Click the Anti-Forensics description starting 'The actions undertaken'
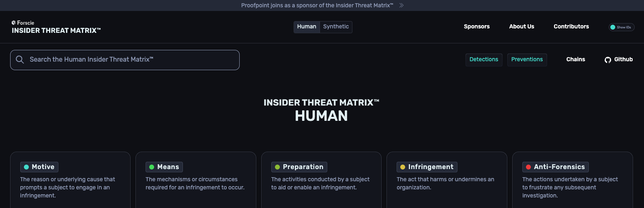Image resolution: width=644 pixels, height=208 pixels. (x=570, y=187)
